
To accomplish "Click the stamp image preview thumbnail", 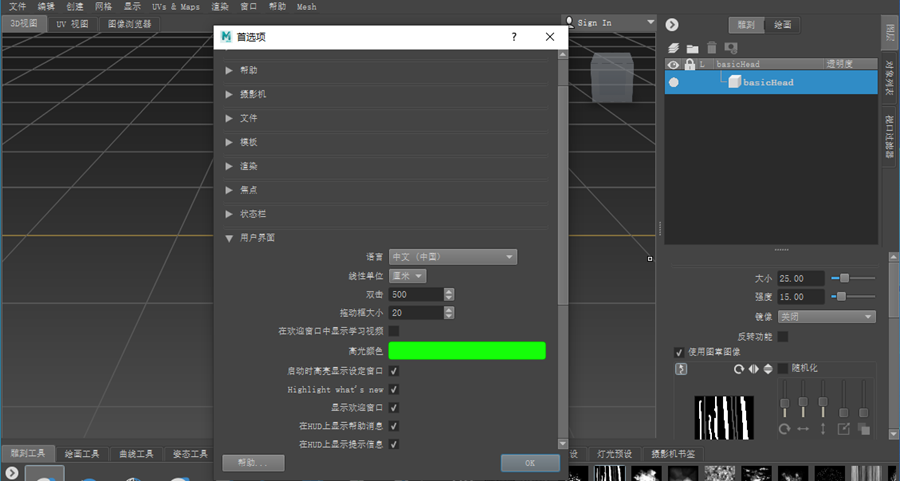I will (x=724, y=417).
